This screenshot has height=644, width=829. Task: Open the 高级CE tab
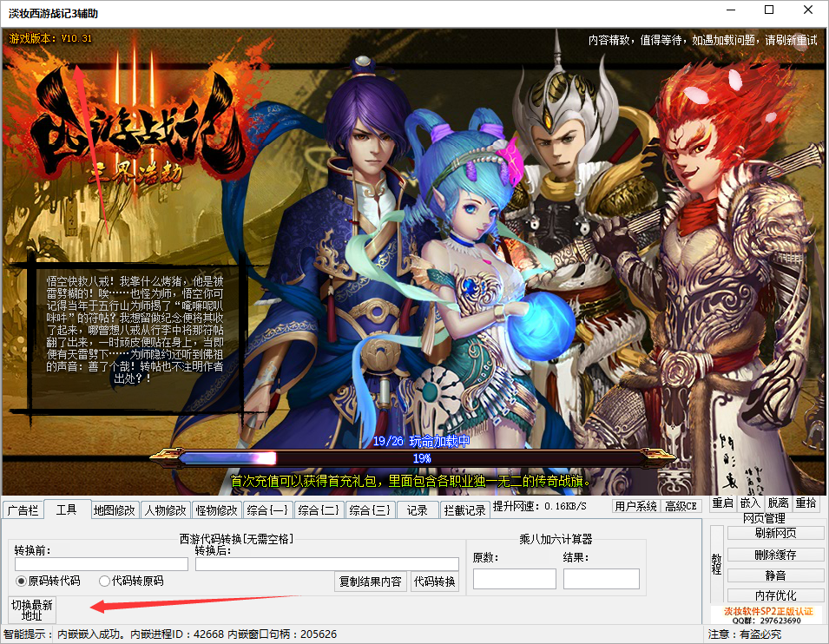pos(681,507)
